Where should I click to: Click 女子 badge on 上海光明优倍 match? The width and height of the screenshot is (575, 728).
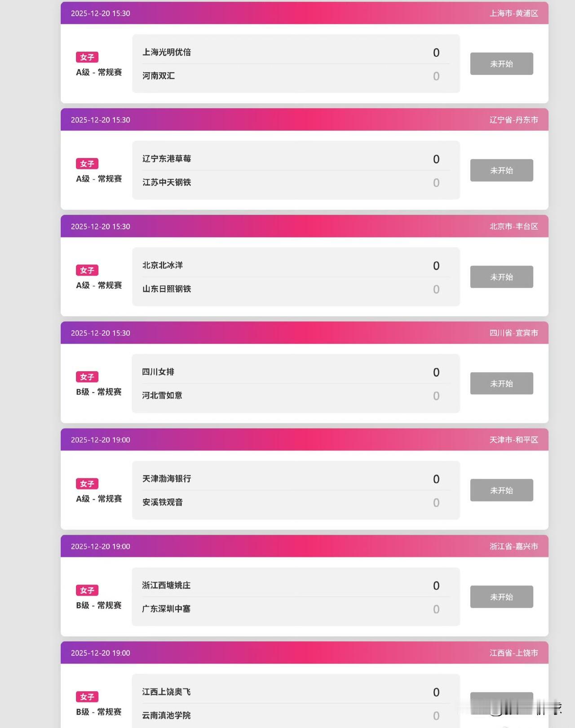pyautogui.click(x=87, y=57)
